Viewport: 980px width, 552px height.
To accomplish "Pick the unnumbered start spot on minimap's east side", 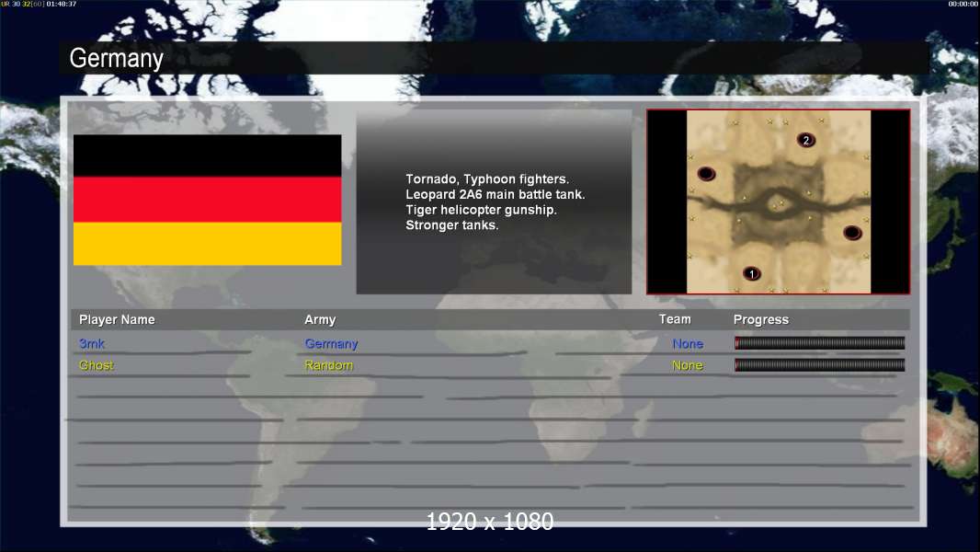I will 852,233.
